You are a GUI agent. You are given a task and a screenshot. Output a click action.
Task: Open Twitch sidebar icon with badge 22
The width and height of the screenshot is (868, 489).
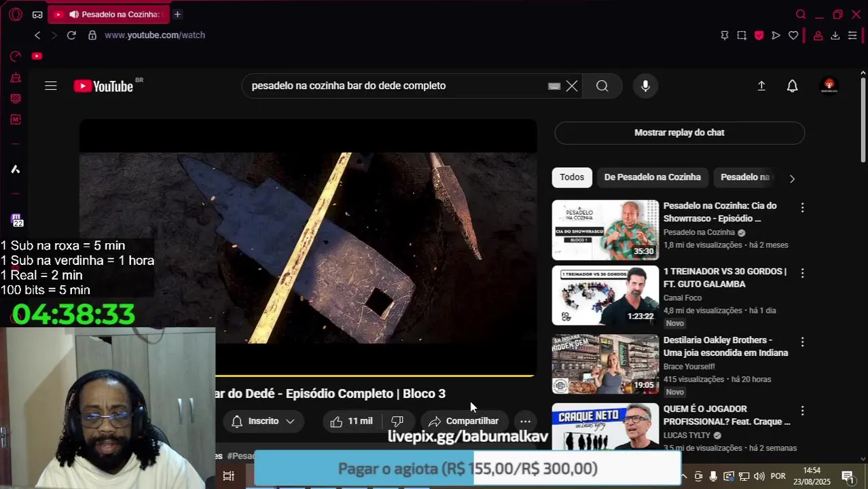click(17, 220)
